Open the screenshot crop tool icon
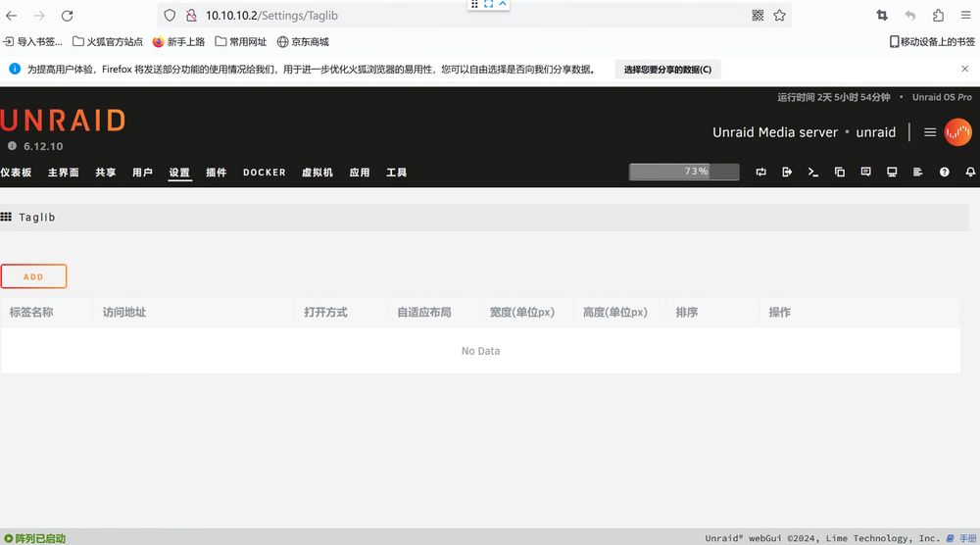Screen dimensions: 980x545 tap(882, 16)
